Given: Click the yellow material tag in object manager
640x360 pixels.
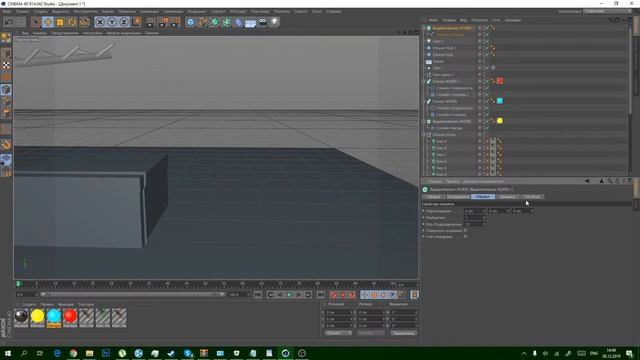Looking at the screenshot, I should click(500, 121).
